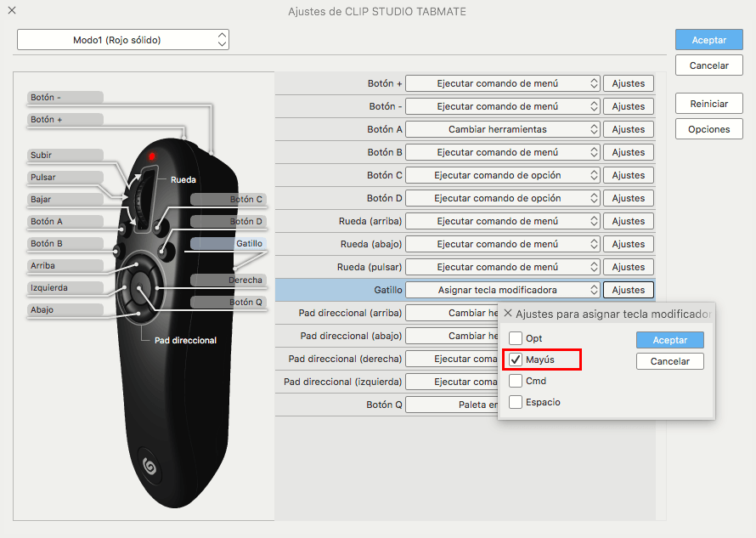756x538 pixels.
Task: Enable the Opt modifier checkbox
Action: click(515, 337)
